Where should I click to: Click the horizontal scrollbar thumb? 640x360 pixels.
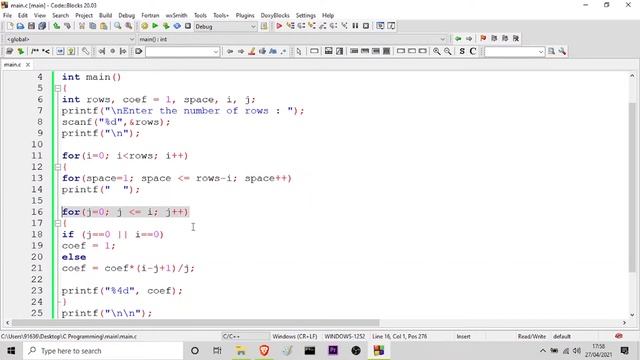[195, 323]
